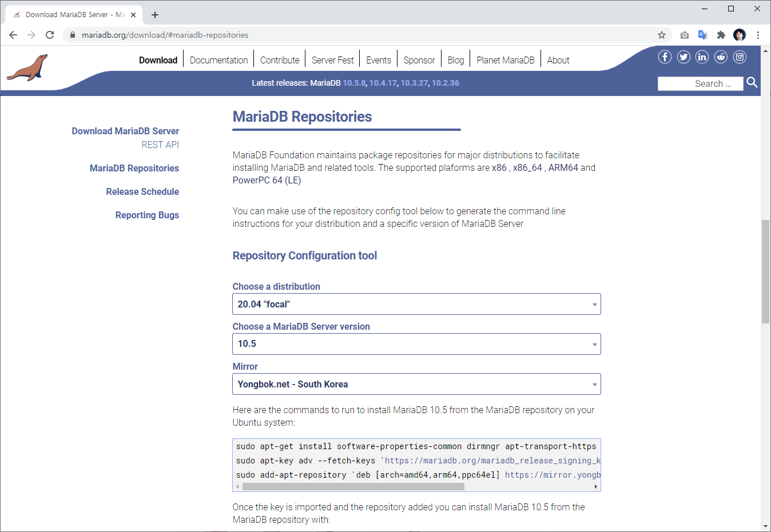Click the Repository Configuration tool heading

(305, 255)
